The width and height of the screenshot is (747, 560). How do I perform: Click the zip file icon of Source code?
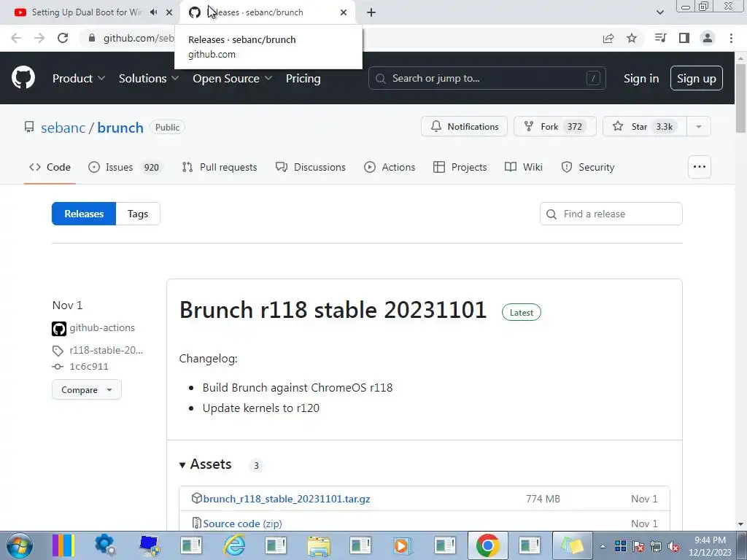tap(196, 523)
